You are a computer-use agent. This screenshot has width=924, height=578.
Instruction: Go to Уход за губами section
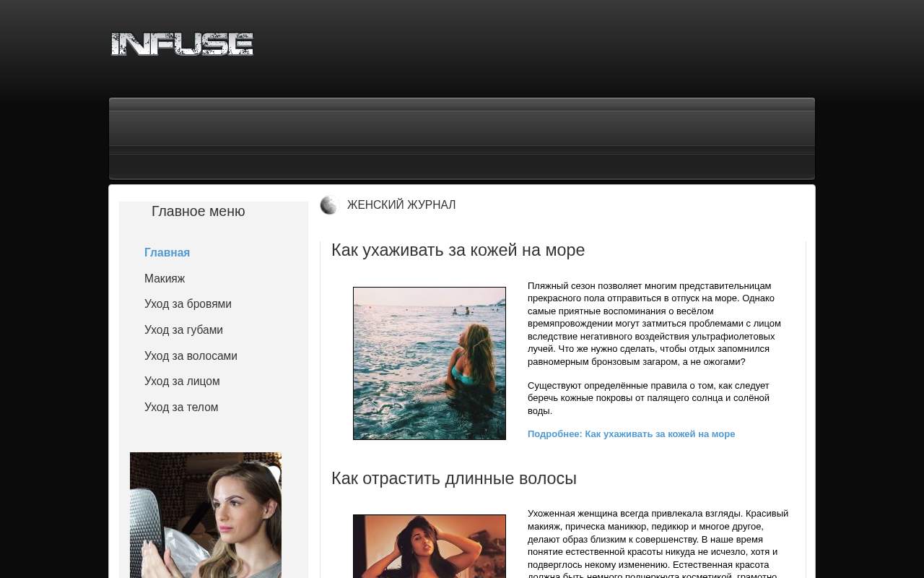tap(183, 330)
